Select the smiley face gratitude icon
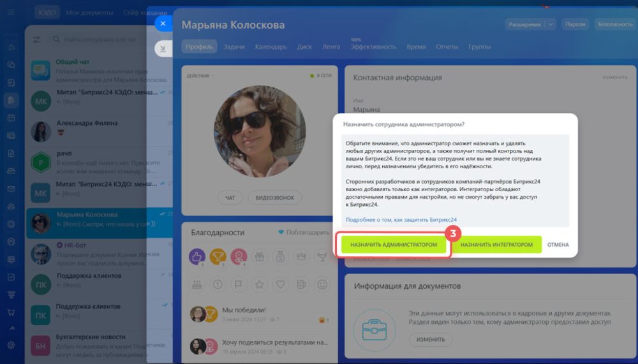Viewport: 638px width, 364px height. point(322,284)
